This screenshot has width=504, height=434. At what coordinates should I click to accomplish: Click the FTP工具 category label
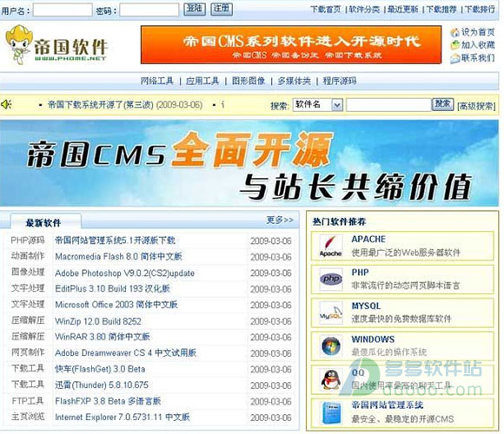point(28,401)
